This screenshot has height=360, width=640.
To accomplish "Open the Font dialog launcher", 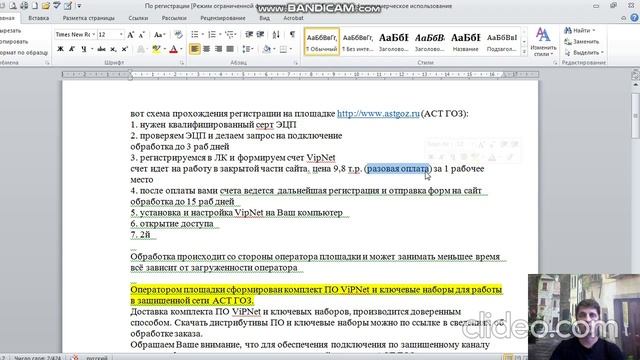I will (182, 63).
